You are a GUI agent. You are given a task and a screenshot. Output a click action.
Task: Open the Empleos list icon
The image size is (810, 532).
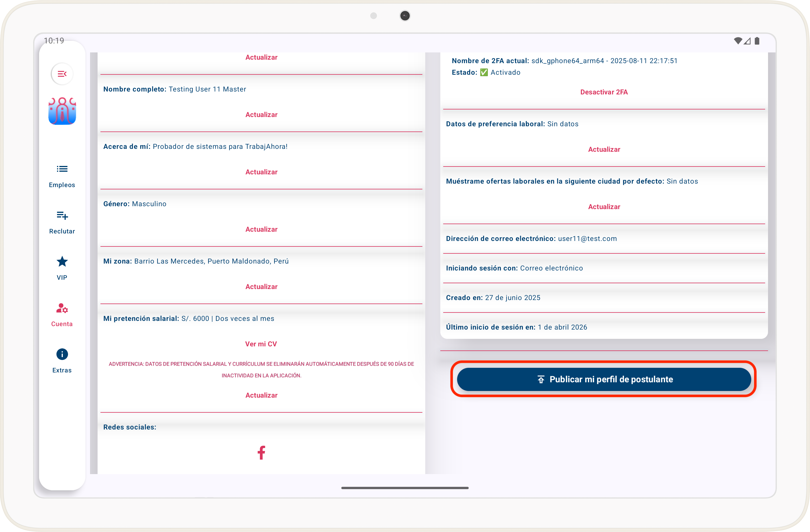[x=62, y=169]
